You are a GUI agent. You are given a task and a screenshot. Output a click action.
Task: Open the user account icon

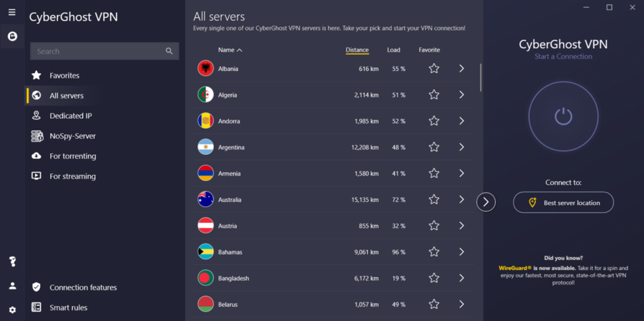pos(12,286)
